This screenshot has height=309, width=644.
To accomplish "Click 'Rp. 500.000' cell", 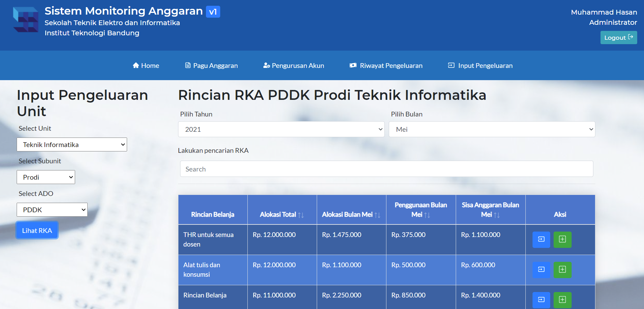I will [421, 270].
